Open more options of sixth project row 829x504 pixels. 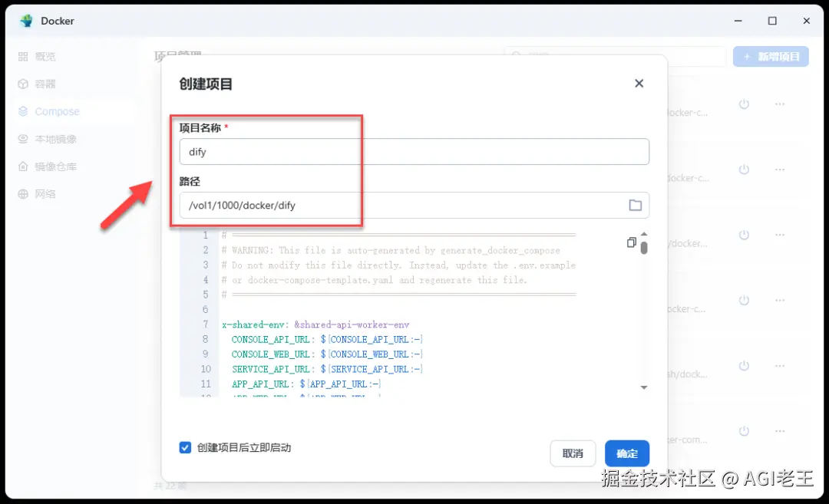780,431
